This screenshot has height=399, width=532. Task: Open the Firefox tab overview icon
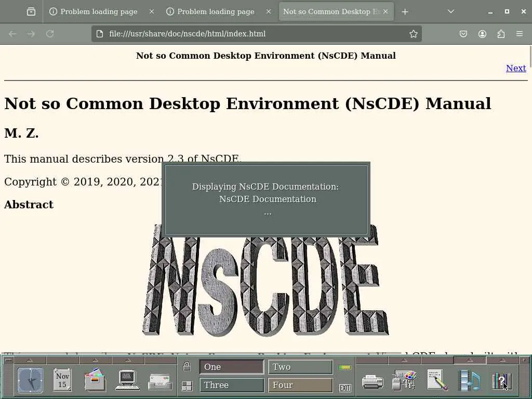pyautogui.click(x=31, y=11)
